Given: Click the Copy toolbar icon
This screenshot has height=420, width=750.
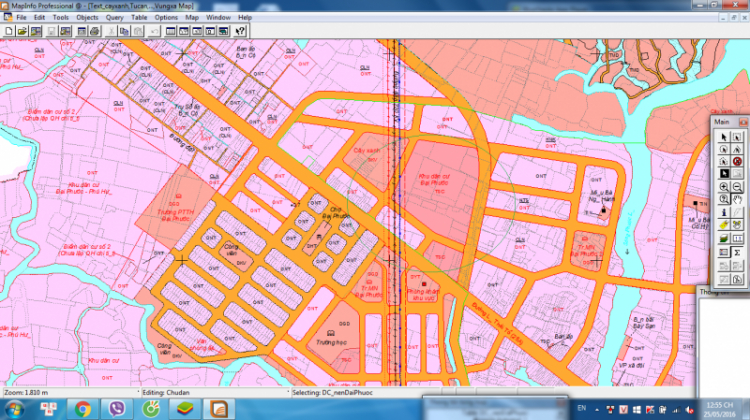Looking at the screenshot, I should (124, 32).
